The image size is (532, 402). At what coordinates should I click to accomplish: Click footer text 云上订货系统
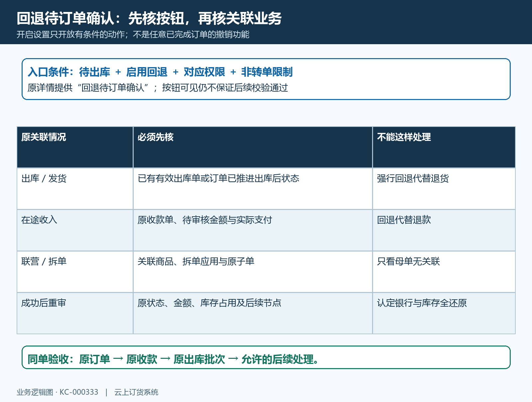coord(136,392)
